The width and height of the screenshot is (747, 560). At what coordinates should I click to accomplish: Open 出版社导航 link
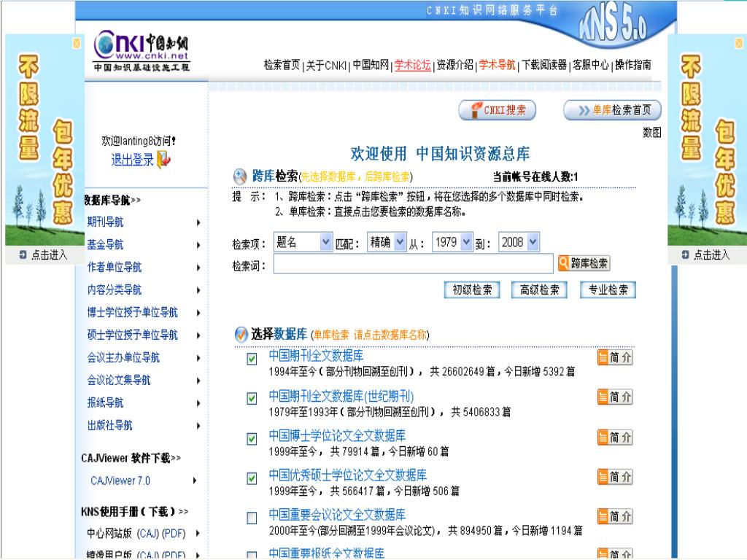(x=109, y=425)
